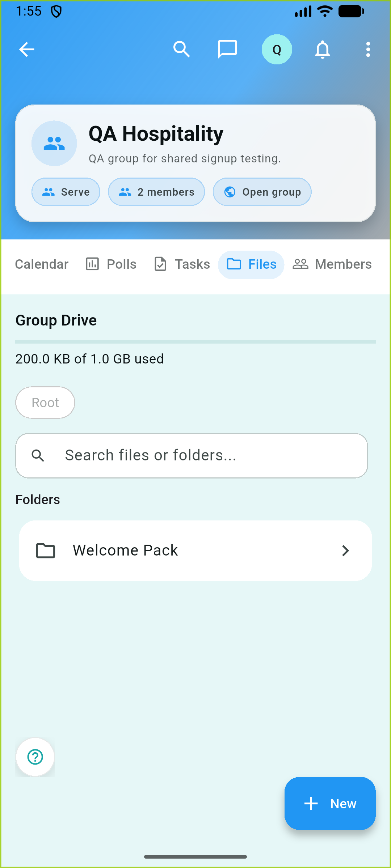391x868 pixels.
Task: Focus the Search files or folders field
Action: [x=192, y=456]
